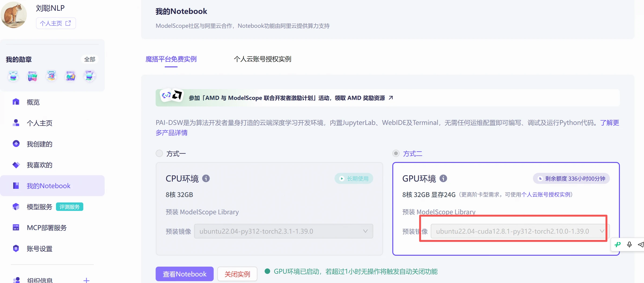The image size is (644, 283).
Task: Click the person icon next to sidebar 个人主页
Action: tap(16, 123)
